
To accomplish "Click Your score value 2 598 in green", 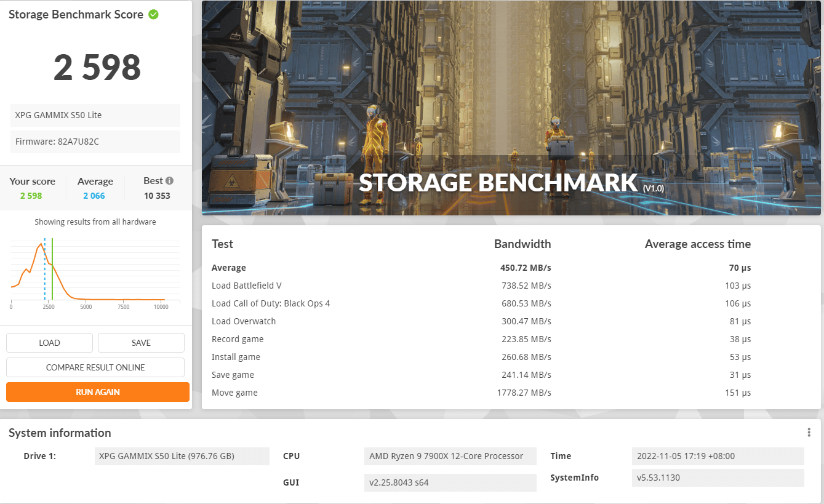I will tap(31, 196).
